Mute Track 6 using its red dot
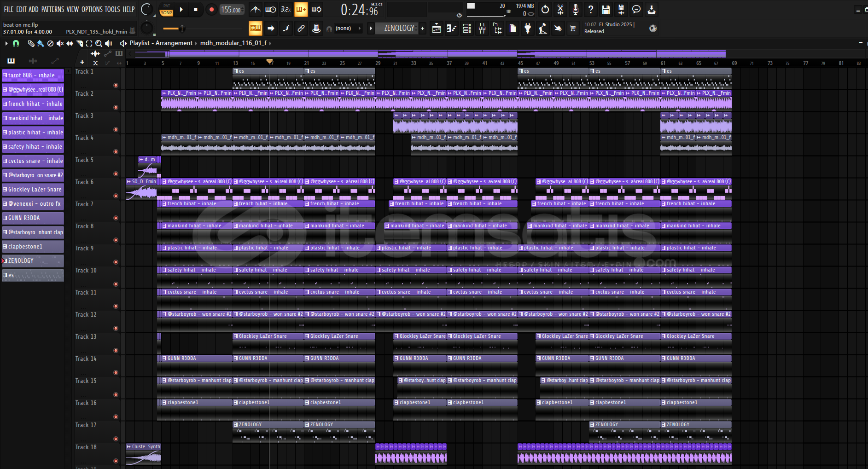Image resolution: width=868 pixels, height=469 pixels. (x=116, y=196)
